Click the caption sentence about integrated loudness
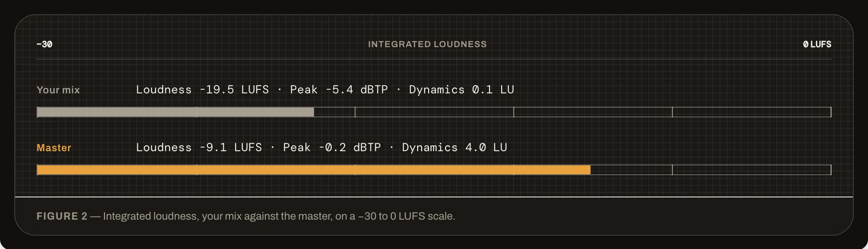This screenshot has height=249, width=868. 279,216
